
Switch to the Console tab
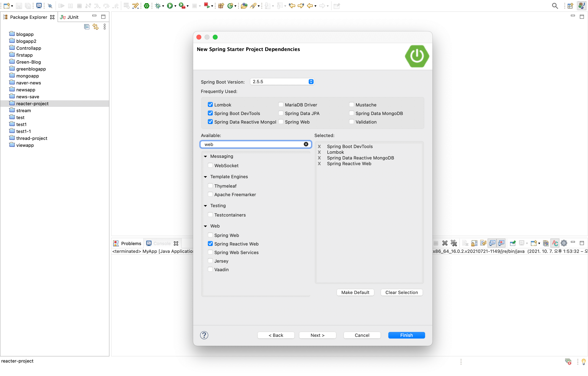(x=162, y=243)
